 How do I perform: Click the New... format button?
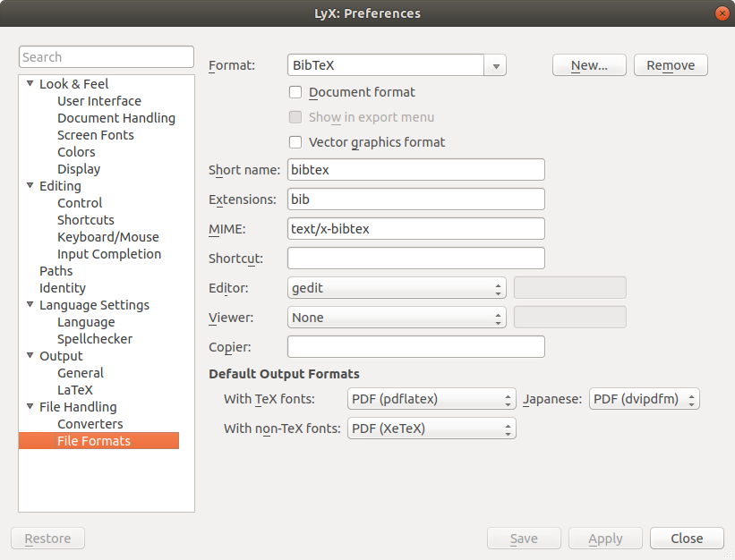pyautogui.click(x=589, y=65)
